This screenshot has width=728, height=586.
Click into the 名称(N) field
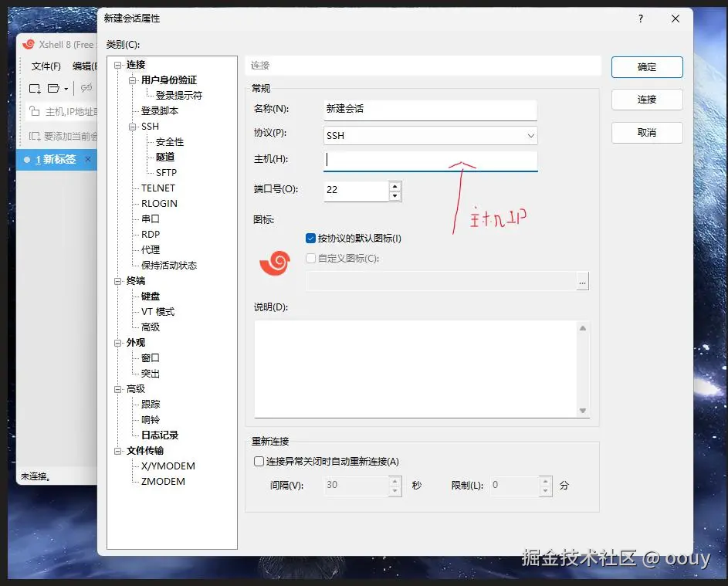pyautogui.click(x=431, y=110)
